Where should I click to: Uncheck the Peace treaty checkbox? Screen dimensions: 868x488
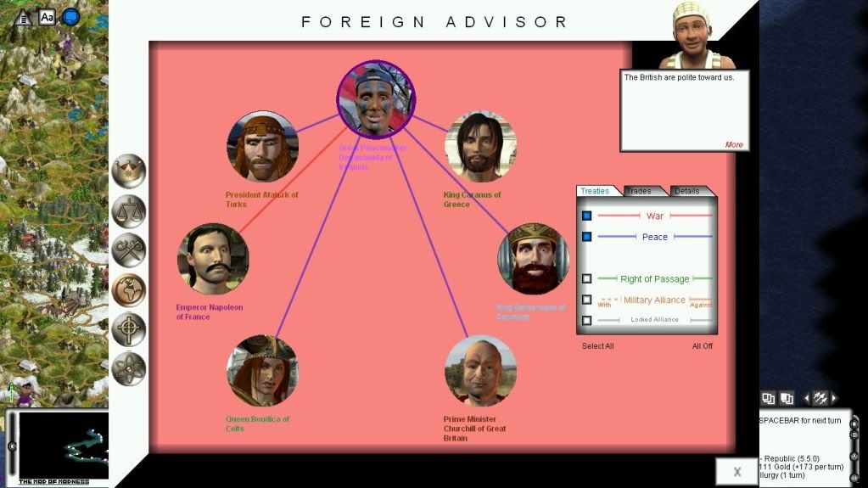587,237
